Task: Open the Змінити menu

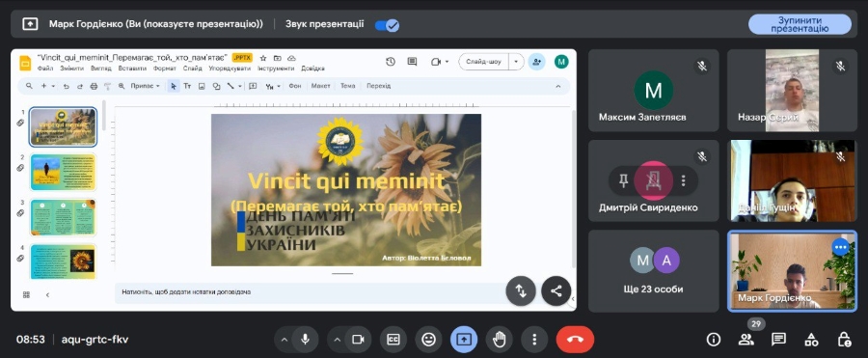Action: click(72, 69)
